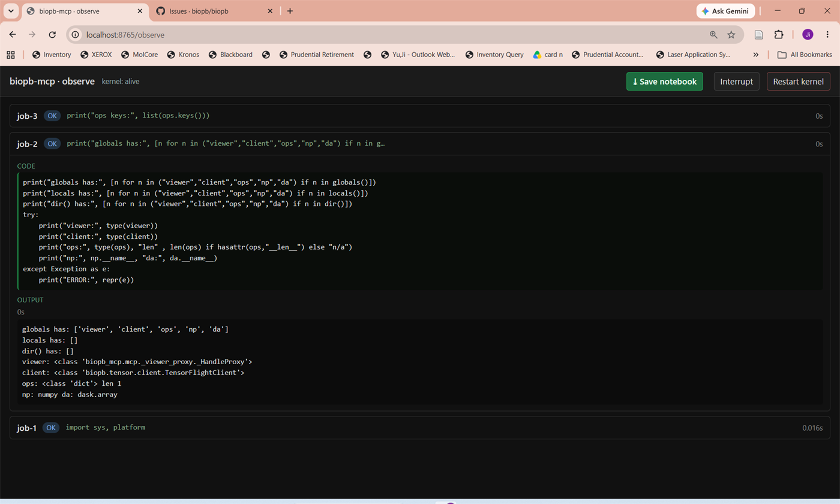This screenshot has height=504, width=840.
Task: Expand the job-1 row
Action: [420, 428]
